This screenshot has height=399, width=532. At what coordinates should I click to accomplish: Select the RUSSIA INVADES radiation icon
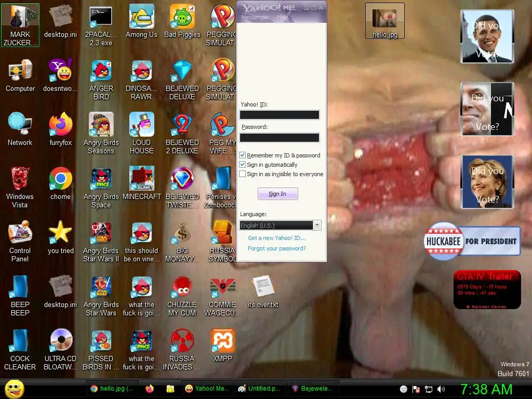pyautogui.click(x=182, y=350)
